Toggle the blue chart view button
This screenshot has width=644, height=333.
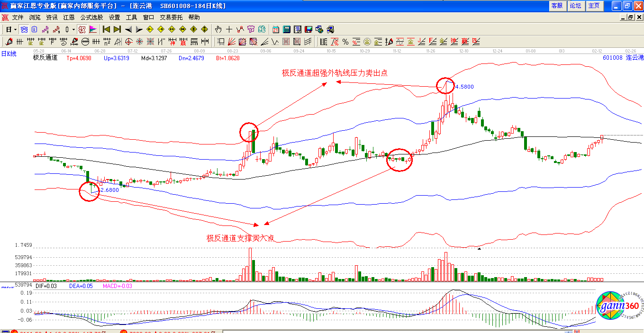point(24,29)
